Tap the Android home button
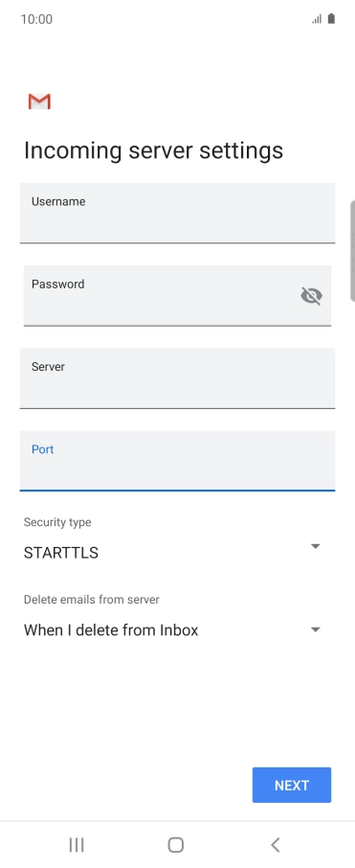The image size is (355, 868). pos(176,845)
